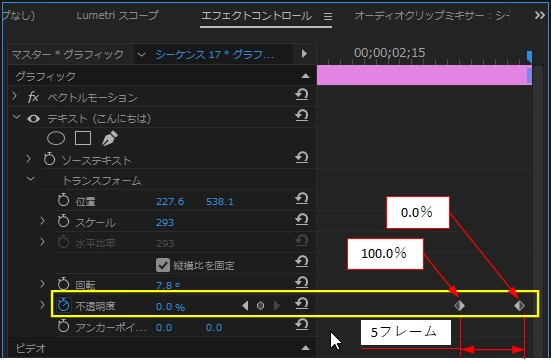Select the rectangle mask tool

83,138
